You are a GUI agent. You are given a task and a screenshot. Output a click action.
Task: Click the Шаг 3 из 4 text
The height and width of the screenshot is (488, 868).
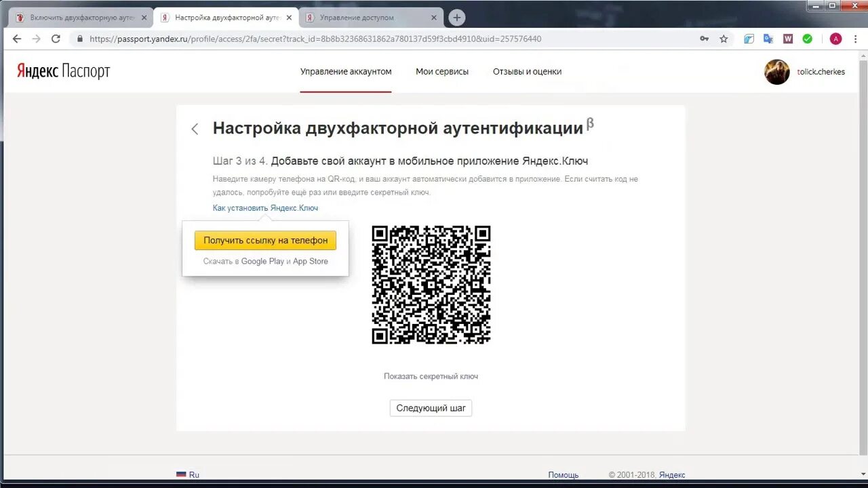click(x=241, y=161)
